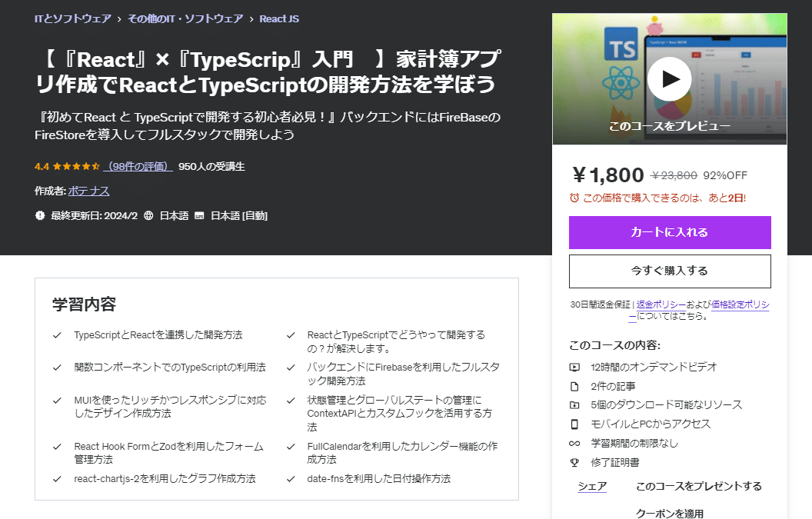Screen dimensions: 812x519
Task: Click the on-demand video icon
Action: [x=574, y=367]
